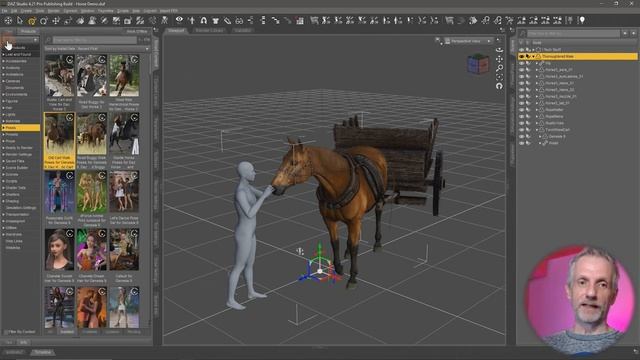640x360 pixels.
Task: Open the Create menu
Action: [26, 11]
